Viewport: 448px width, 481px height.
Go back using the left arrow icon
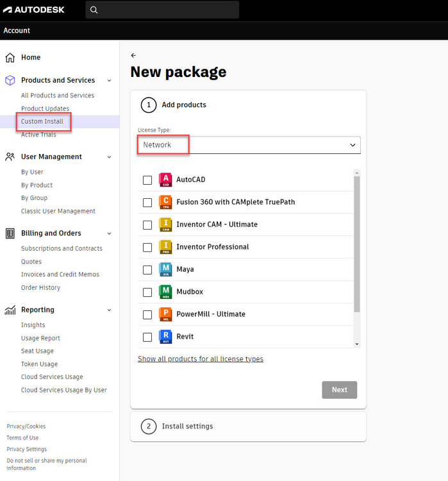pyautogui.click(x=133, y=56)
